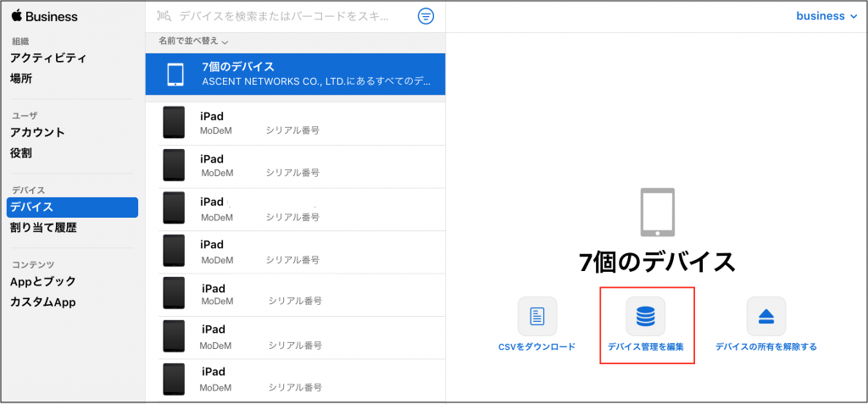Click the filter icon beside search field
This screenshot has width=868, height=404.
pyautogui.click(x=426, y=16)
